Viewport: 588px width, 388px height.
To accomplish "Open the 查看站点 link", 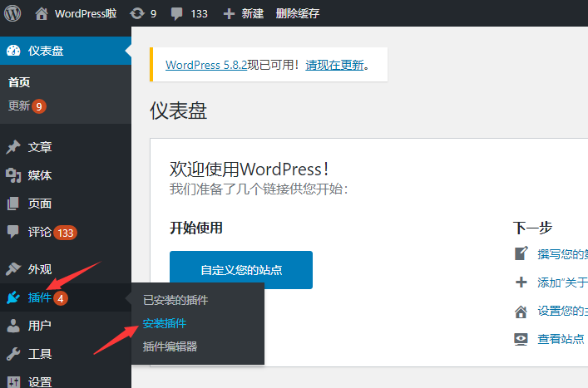I will pyautogui.click(x=561, y=339).
